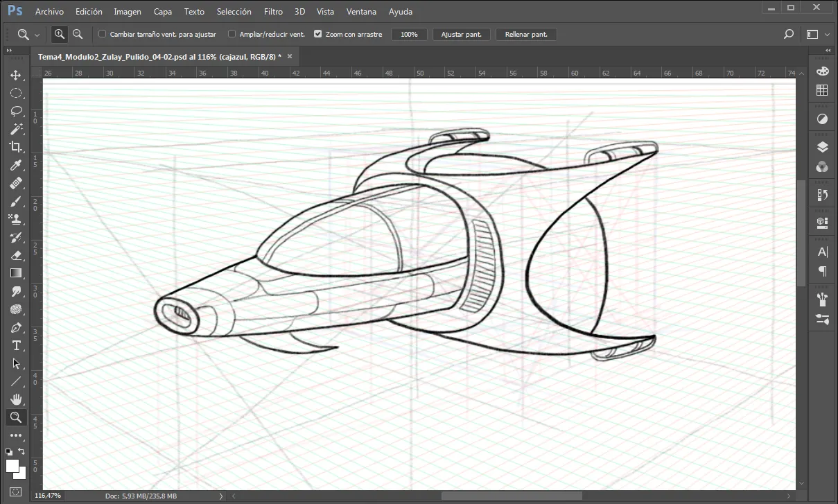This screenshot has height=504, width=838.
Task: Open the status bar info arrow
Action: pos(221,496)
